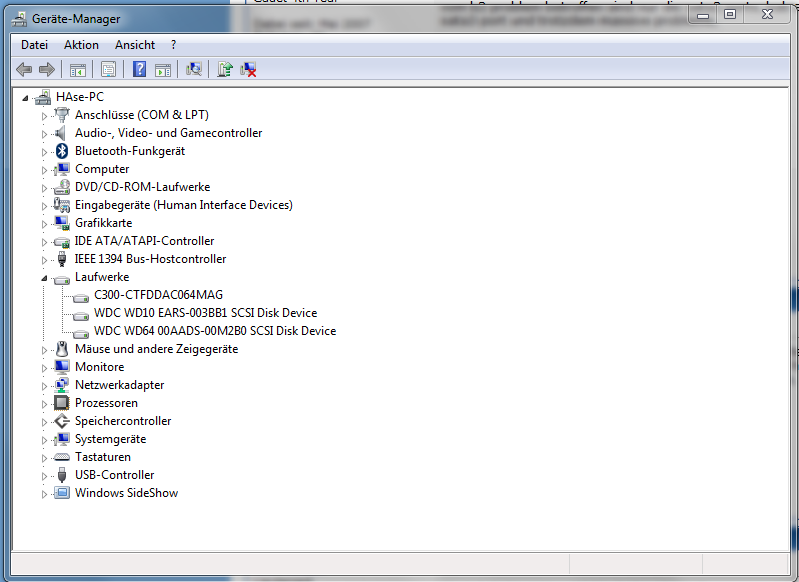This screenshot has height=582, width=799.
Task: Expand the Grafikkarte node
Action: 44,224
